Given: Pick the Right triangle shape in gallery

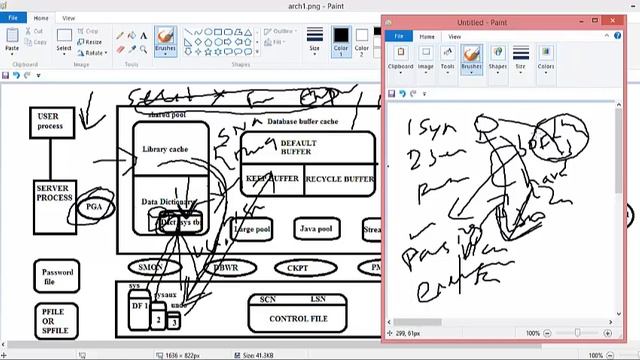Looking at the screenshot, I should [188, 42].
